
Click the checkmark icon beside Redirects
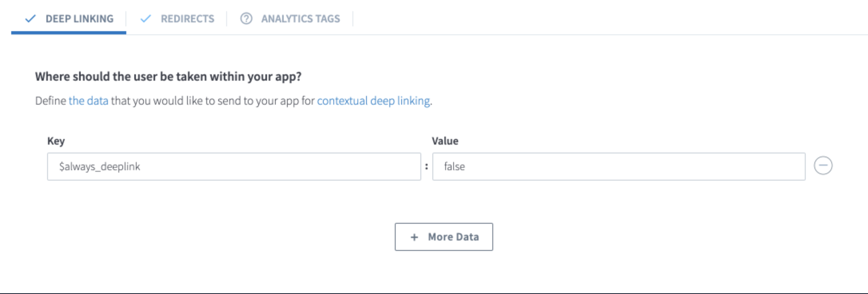point(146,18)
